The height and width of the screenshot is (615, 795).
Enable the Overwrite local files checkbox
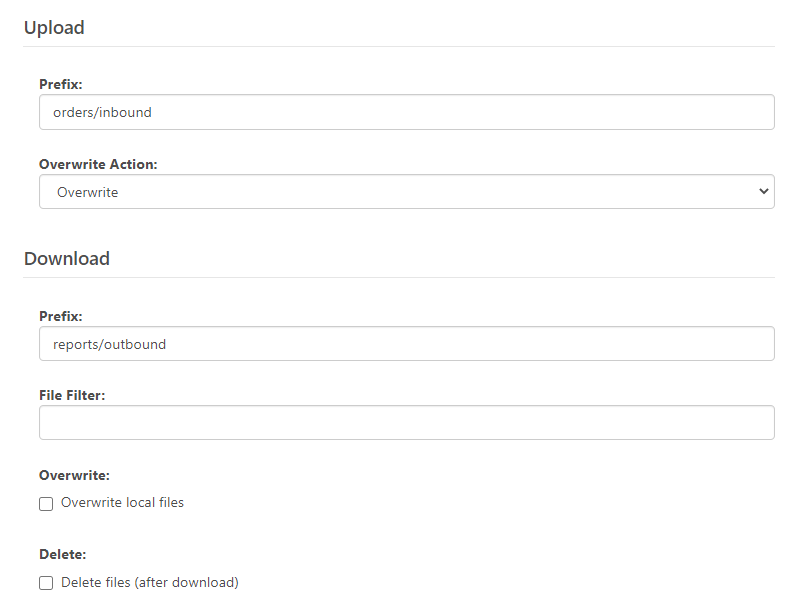pos(46,503)
